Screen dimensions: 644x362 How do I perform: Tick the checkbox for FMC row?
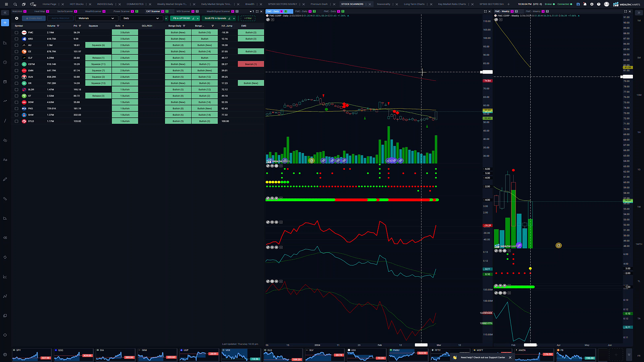(x=16, y=33)
